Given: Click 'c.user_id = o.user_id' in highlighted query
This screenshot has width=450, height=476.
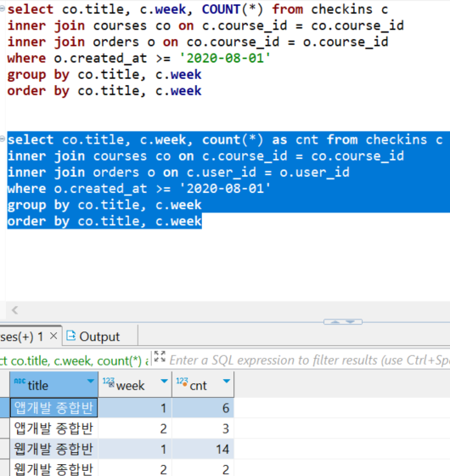Looking at the screenshot, I should tap(268, 172).
